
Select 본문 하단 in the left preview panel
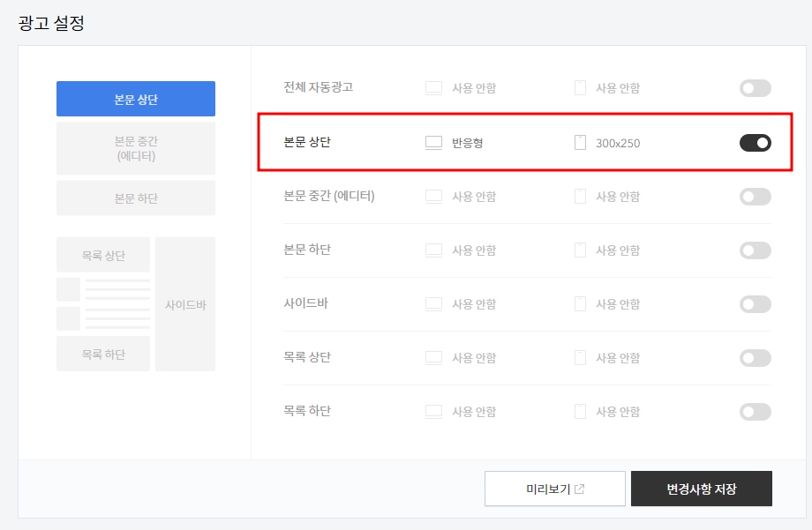135,198
